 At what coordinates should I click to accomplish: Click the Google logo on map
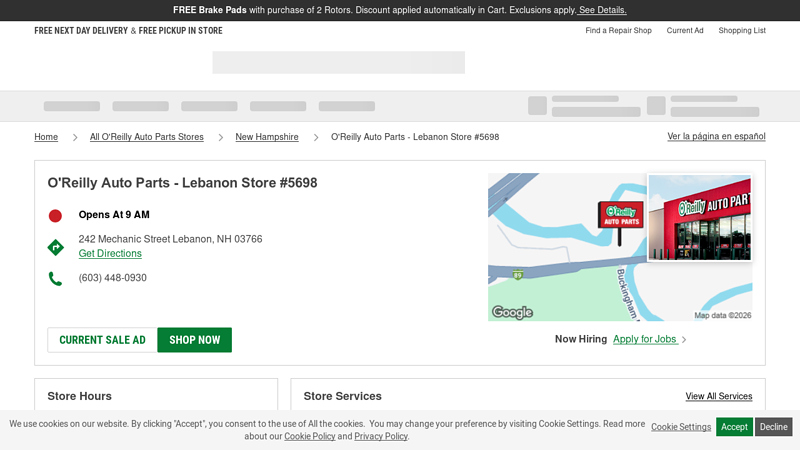pyautogui.click(x=512, y=312)
